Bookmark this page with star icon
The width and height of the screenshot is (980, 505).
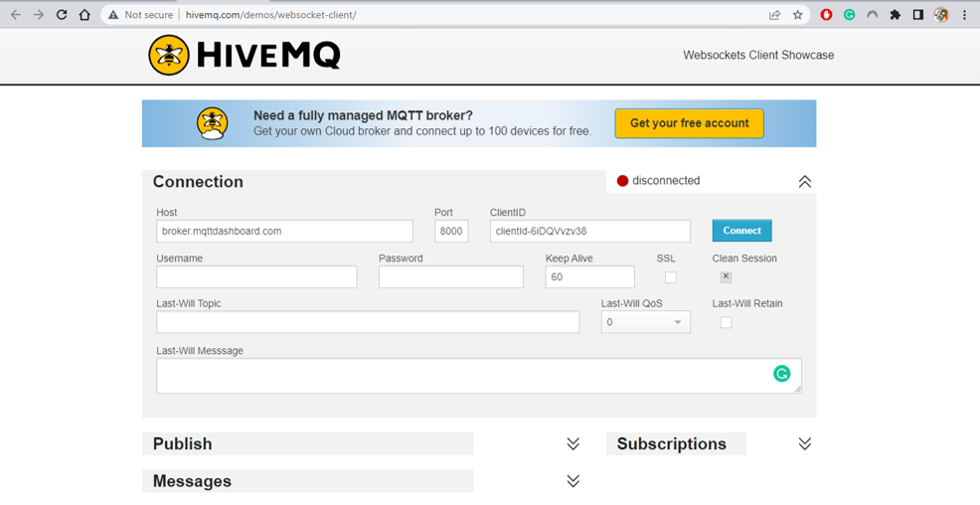point(797,15)
